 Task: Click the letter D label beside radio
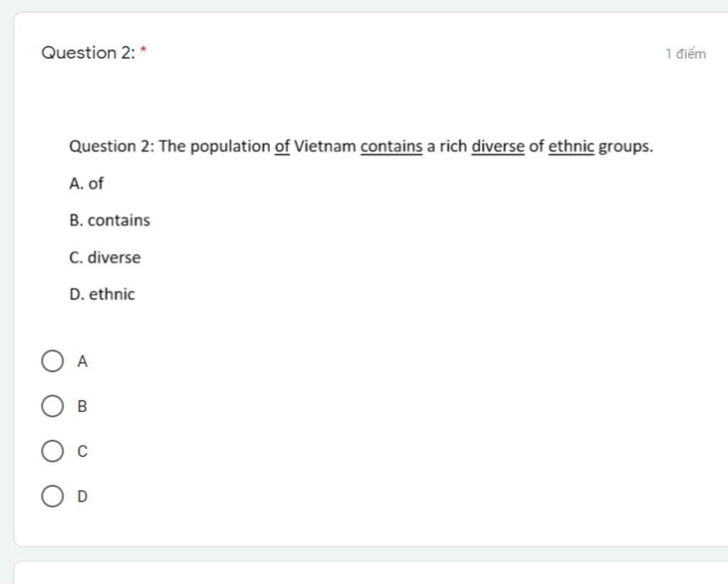click(82, 497)
